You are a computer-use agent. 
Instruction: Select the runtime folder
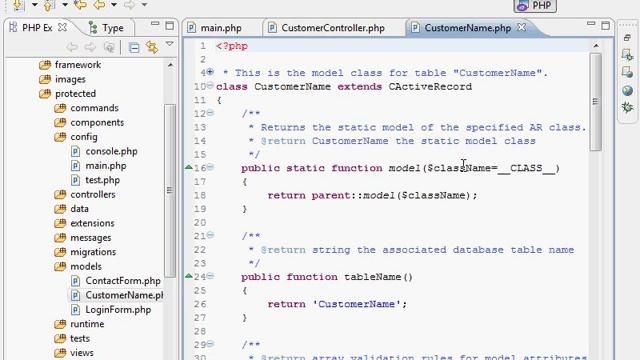pos(87,324)
